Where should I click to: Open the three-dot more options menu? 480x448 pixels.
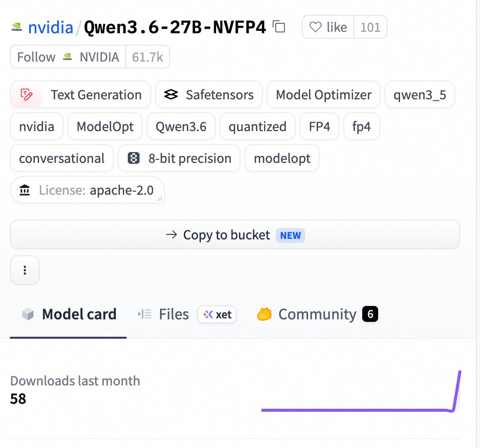(25, 270)
